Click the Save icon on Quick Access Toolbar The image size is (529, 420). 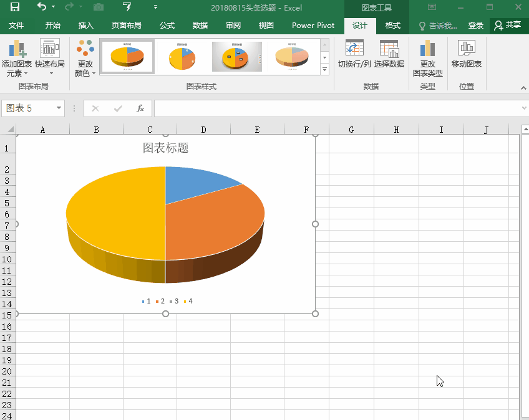(15, 7)
